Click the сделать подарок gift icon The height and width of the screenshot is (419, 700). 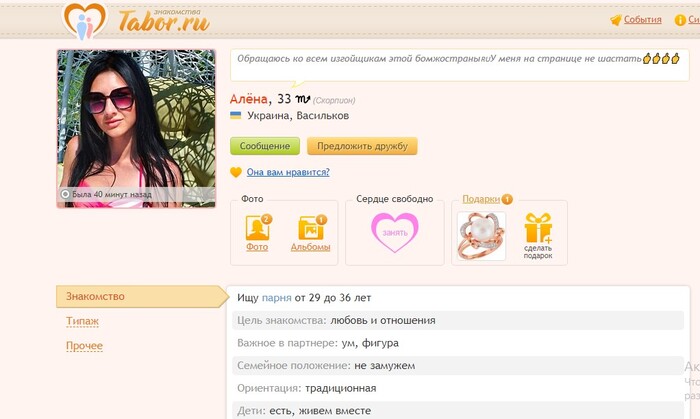538,228
